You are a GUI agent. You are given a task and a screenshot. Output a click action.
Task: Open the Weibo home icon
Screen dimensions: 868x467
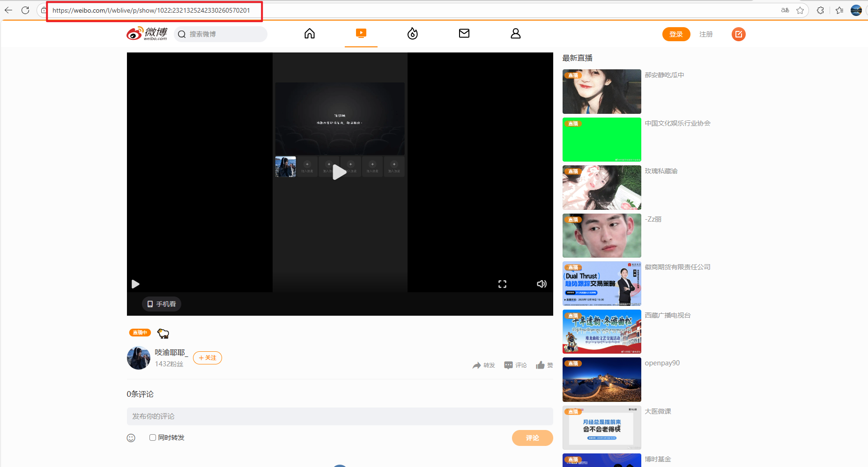309,34
